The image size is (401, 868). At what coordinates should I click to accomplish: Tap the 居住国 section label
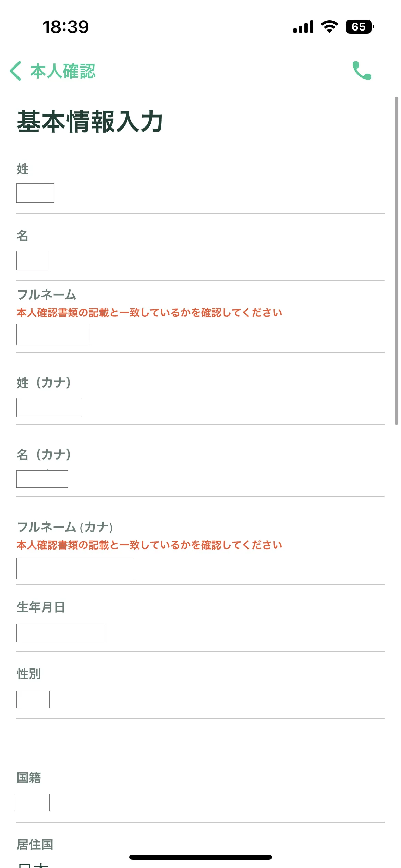[35, 845]
